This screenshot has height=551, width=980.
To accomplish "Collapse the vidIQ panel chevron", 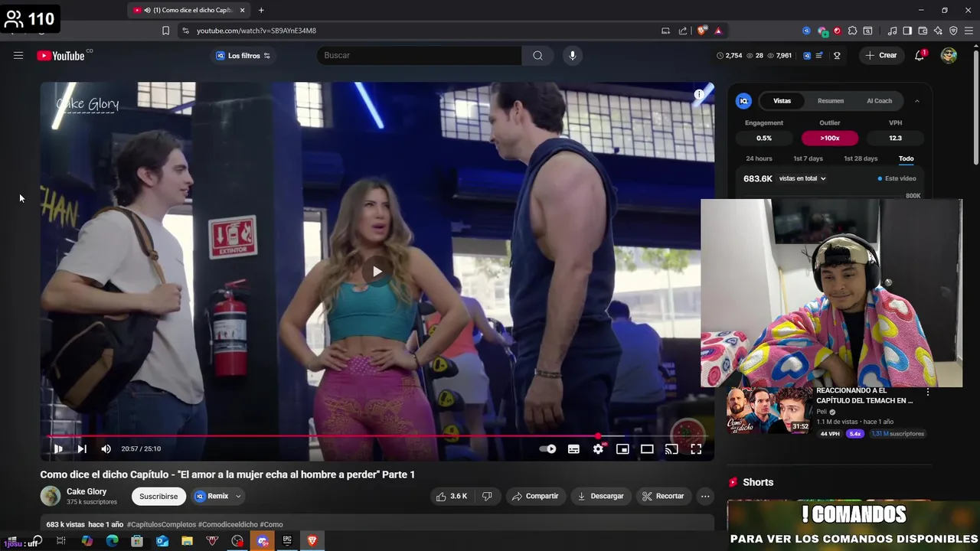I will (916, 101).
